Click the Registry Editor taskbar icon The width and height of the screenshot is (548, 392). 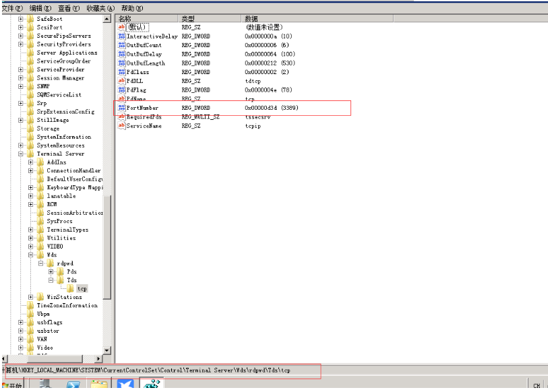click(153, 385)
